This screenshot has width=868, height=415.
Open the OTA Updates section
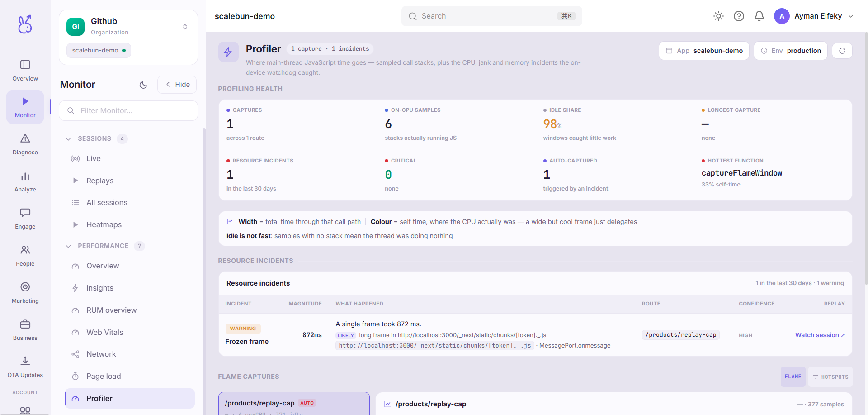[25, 367]
